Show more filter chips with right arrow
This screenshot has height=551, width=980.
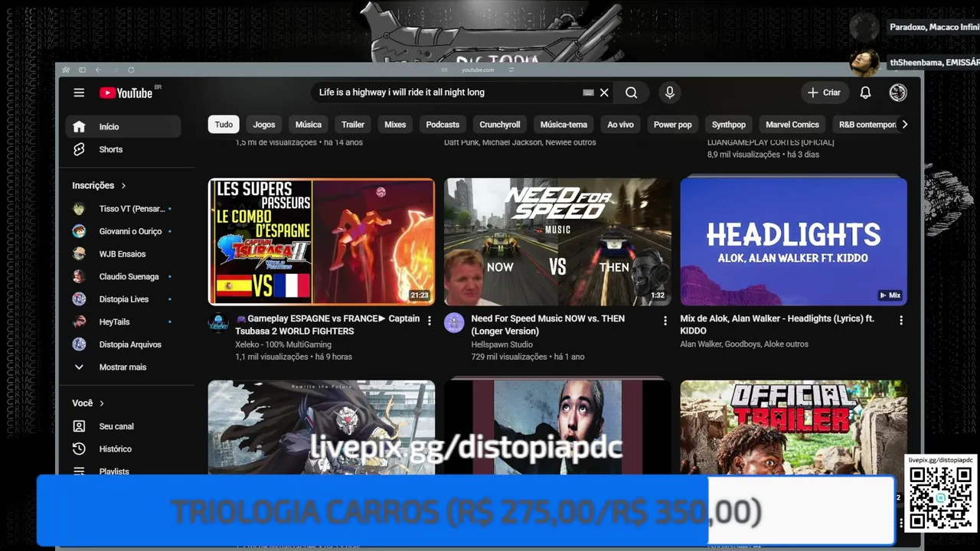pos(904,125)
